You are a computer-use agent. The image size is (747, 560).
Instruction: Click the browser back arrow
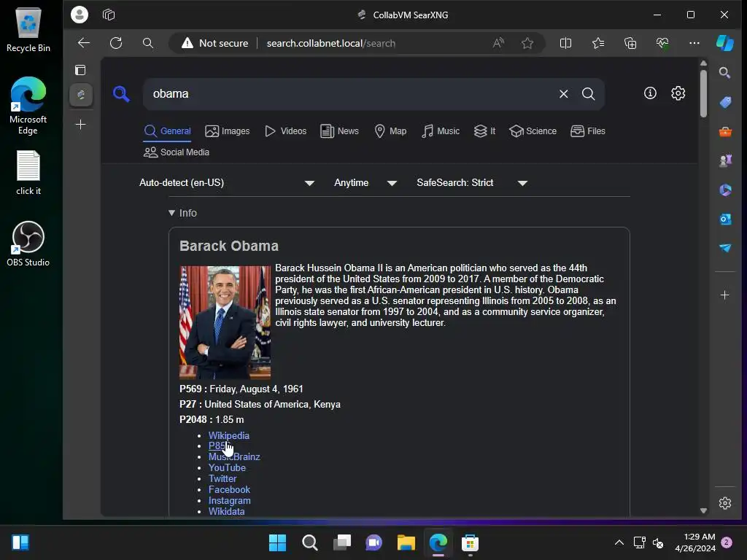[x=84, y=43]
